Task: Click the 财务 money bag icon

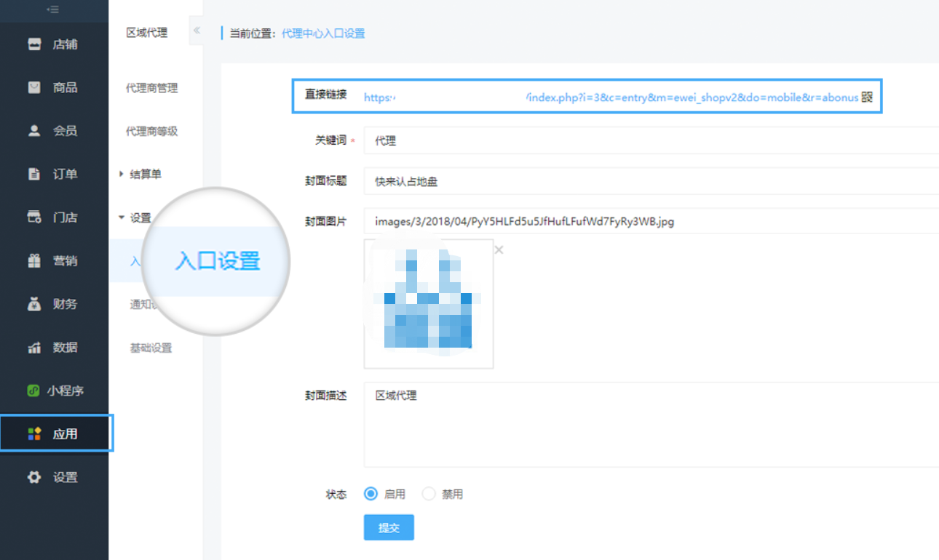Action: click(34, 304)
